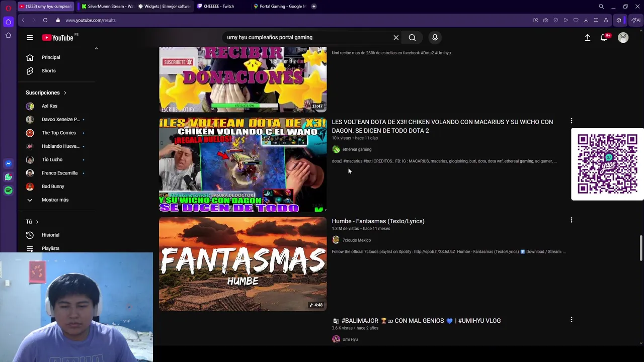The width and height of the screenshot is (644, 362).
Task: Open the Aria AI assistant
Action: click(636, 20)
